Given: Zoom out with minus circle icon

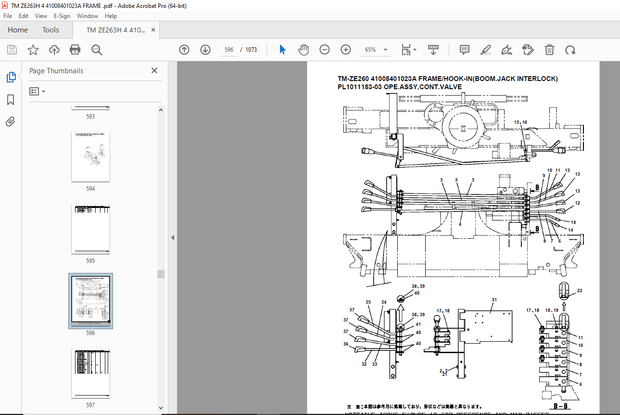Looking at the screenshot, I should [x=325, y=50].
